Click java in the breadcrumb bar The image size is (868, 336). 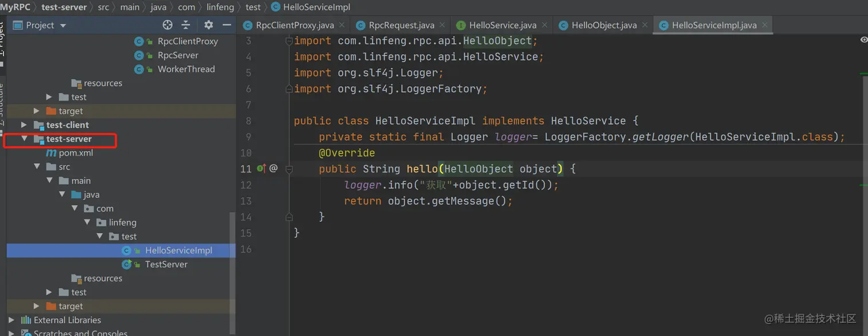[x=158, y=7]
